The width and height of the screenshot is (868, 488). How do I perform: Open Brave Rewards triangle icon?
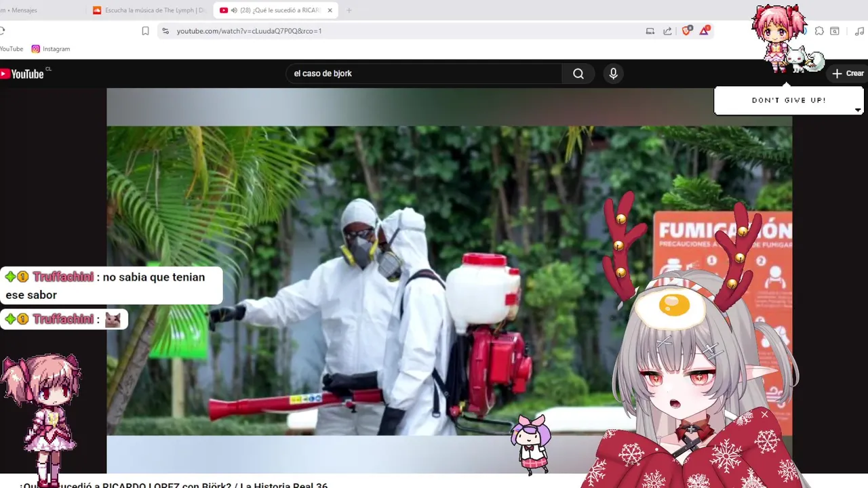coord(705,30)
